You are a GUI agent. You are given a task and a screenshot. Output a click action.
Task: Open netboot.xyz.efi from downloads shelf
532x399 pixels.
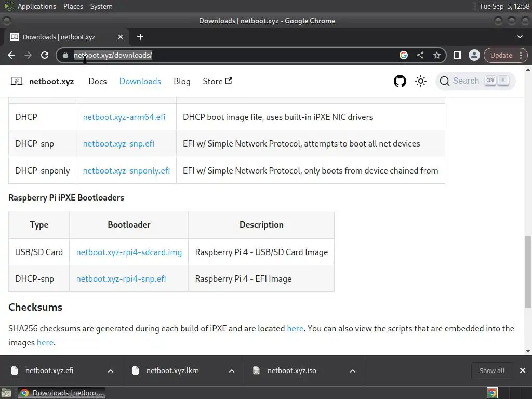pos(49,370)
